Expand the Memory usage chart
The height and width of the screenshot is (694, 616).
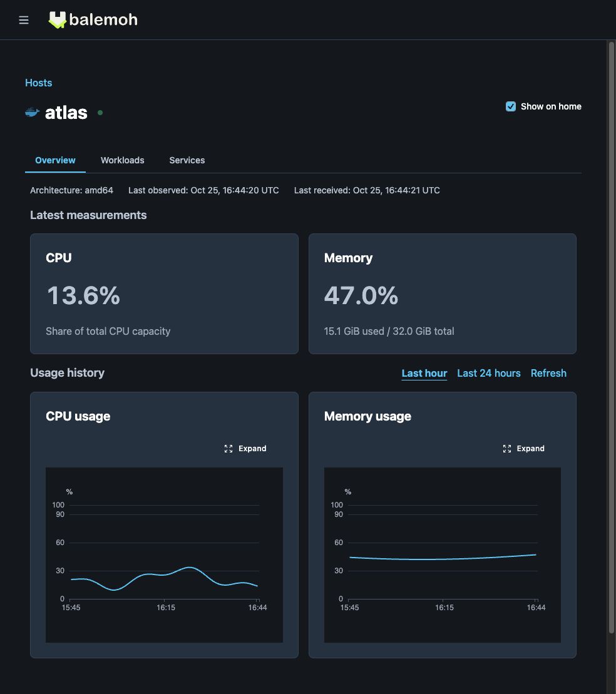click(x=524, y=448)
